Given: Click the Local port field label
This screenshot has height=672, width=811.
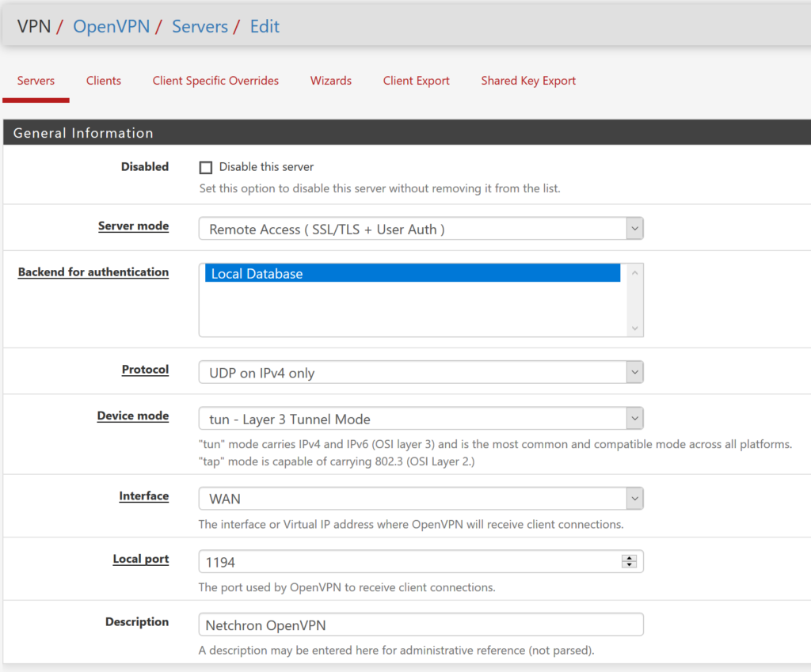Looking at the screenshot, I should tap(141, 559).
